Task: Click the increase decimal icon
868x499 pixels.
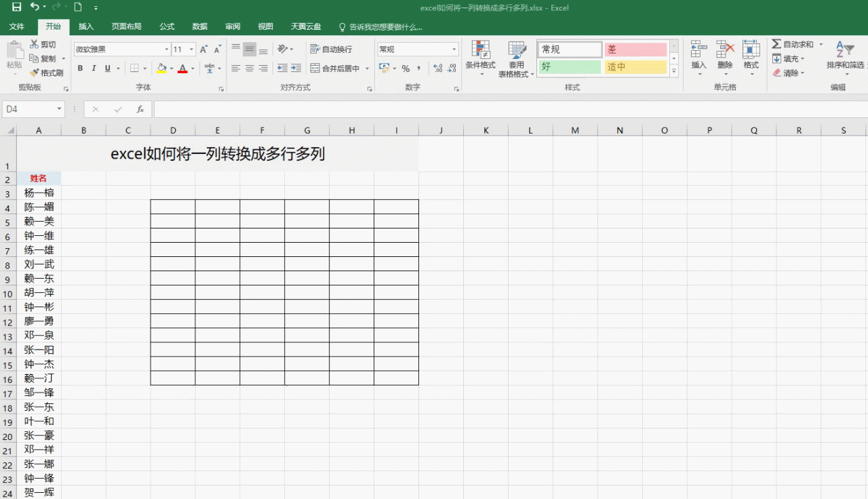Action: click(x=437, y=68)
